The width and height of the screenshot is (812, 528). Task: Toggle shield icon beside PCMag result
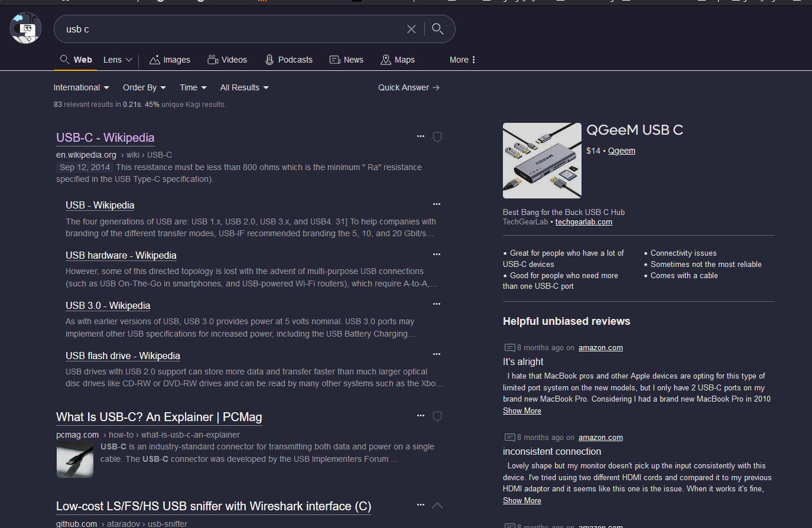(437, 416)
